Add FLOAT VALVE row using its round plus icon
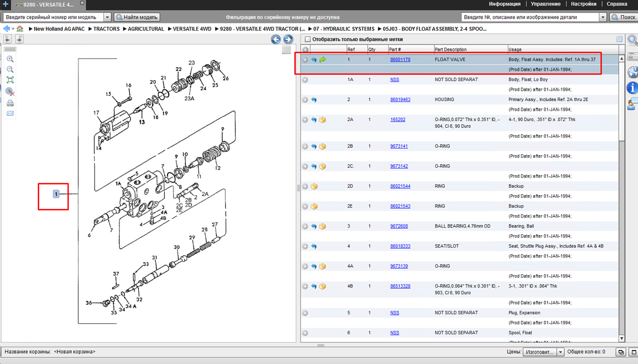The width and height of the screenshot is (638, 364). click(305, 60)
